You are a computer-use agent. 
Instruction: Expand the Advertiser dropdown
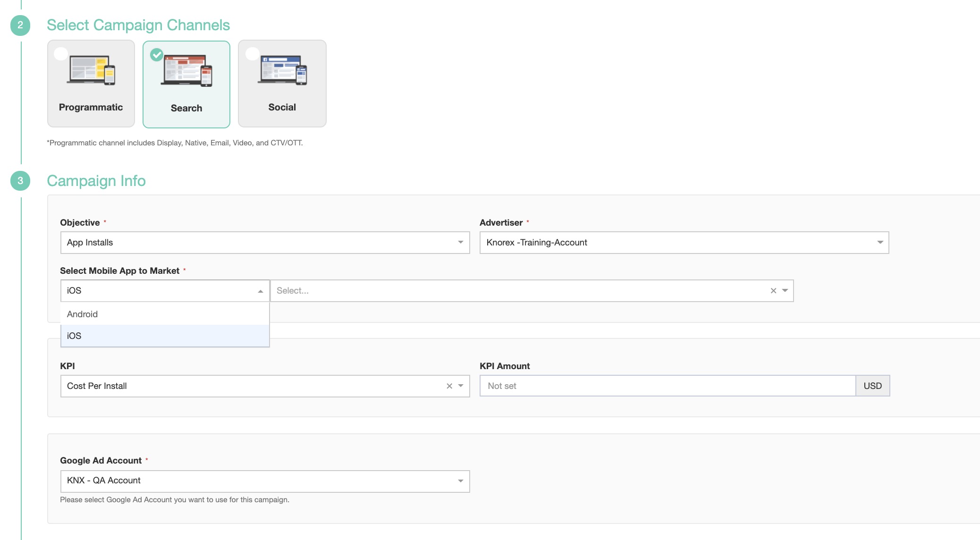coord(684,243)
